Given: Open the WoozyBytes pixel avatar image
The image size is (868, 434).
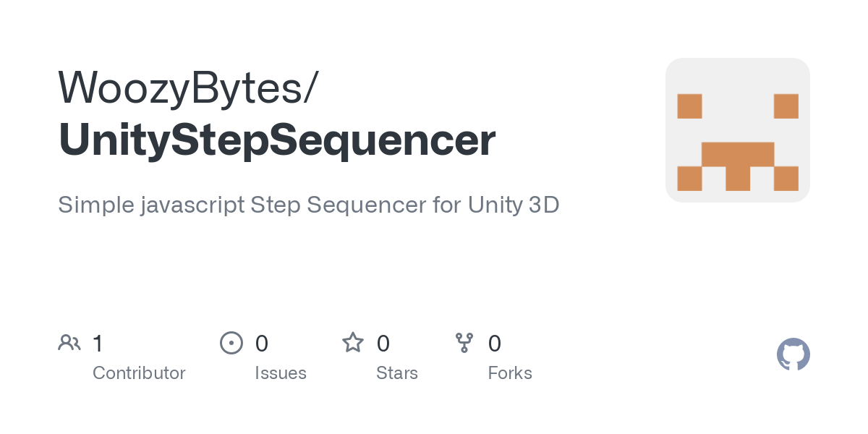Looking at the screenshot, I should [737, 130].
